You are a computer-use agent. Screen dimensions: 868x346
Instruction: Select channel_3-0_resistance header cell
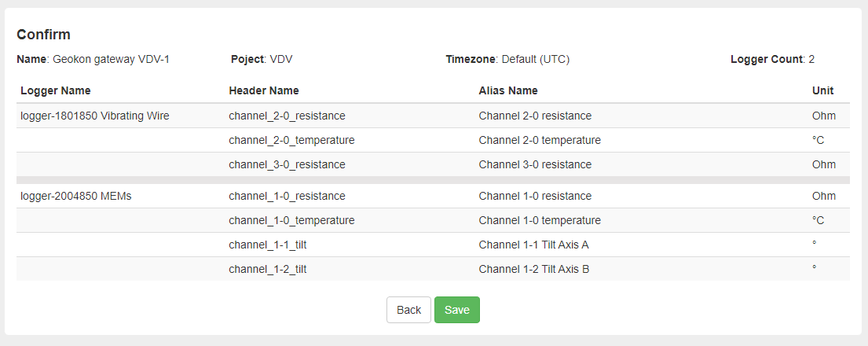[x=287, y=164]
